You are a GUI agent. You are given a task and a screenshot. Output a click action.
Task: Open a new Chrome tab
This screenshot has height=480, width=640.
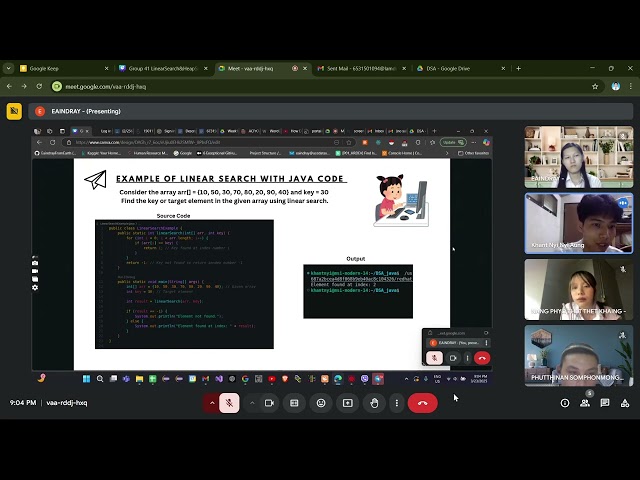(x=518, y=69)
